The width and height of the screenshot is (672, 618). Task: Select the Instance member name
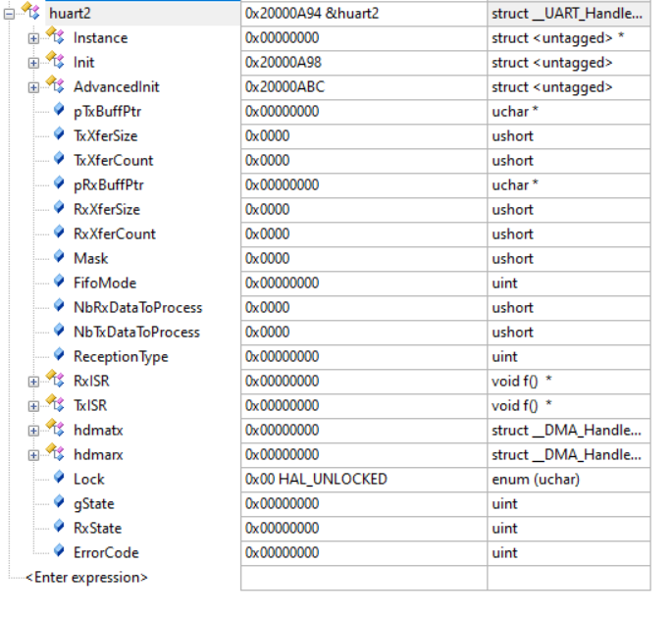tap(101, 38)
